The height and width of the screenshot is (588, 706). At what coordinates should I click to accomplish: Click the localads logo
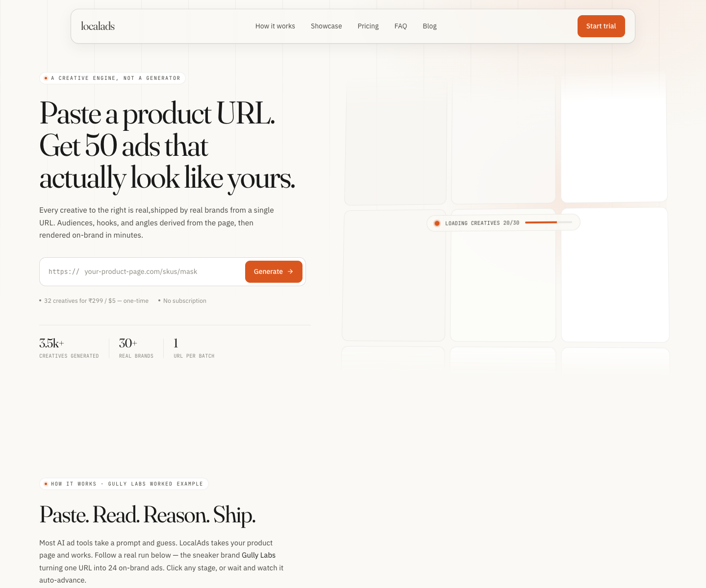(98, 26)
